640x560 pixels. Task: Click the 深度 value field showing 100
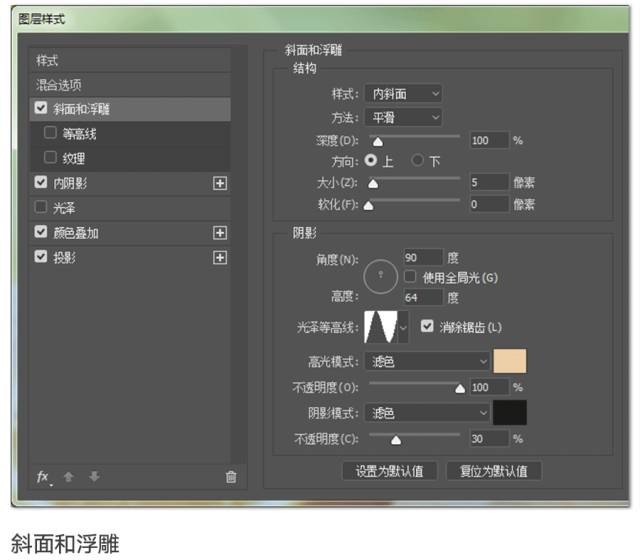coord(489,140)
